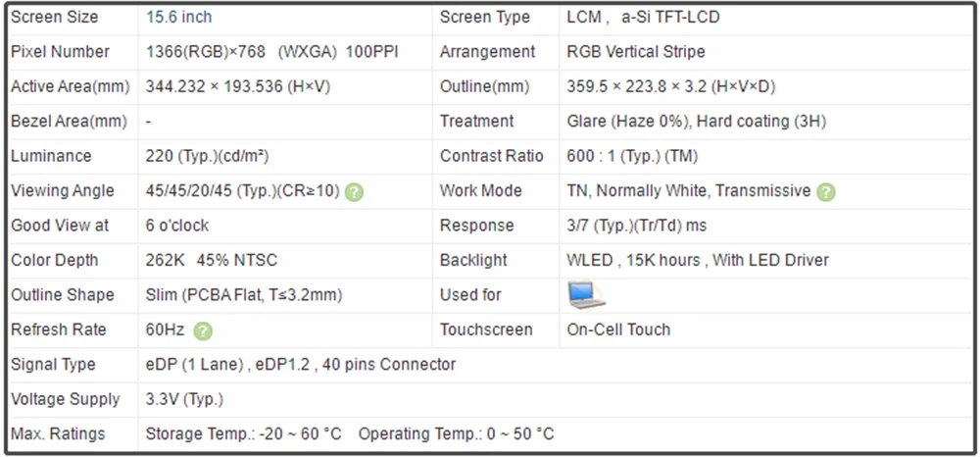Click the Luminance 220 (Typ.) value
This screenshot has width=980, height=457.
(x=208, y=156)
